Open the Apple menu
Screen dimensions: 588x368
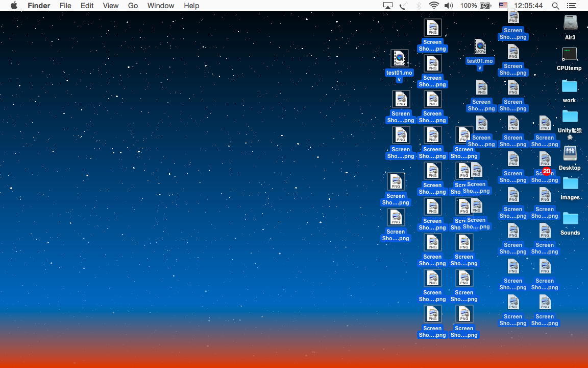[x=14, y=6]
